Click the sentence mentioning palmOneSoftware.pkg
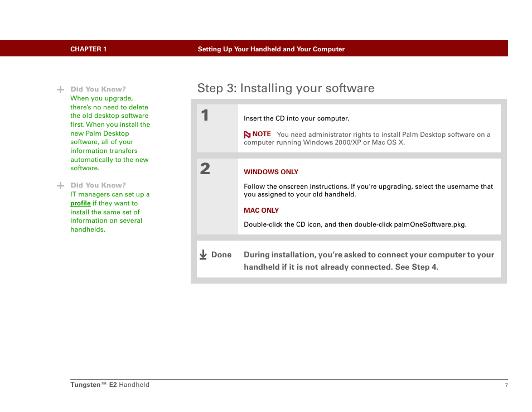The height and width of the screenshot is (412, 532). 355,224
